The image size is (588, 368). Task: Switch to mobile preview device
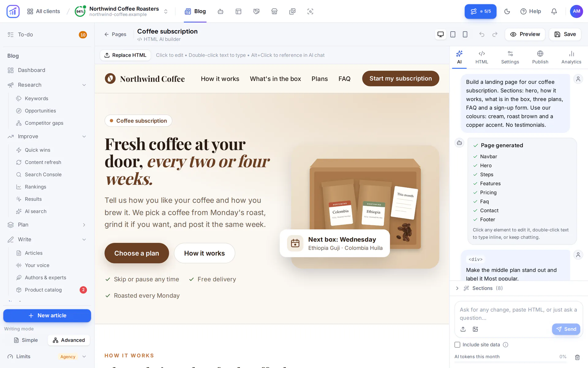[465, 34]
